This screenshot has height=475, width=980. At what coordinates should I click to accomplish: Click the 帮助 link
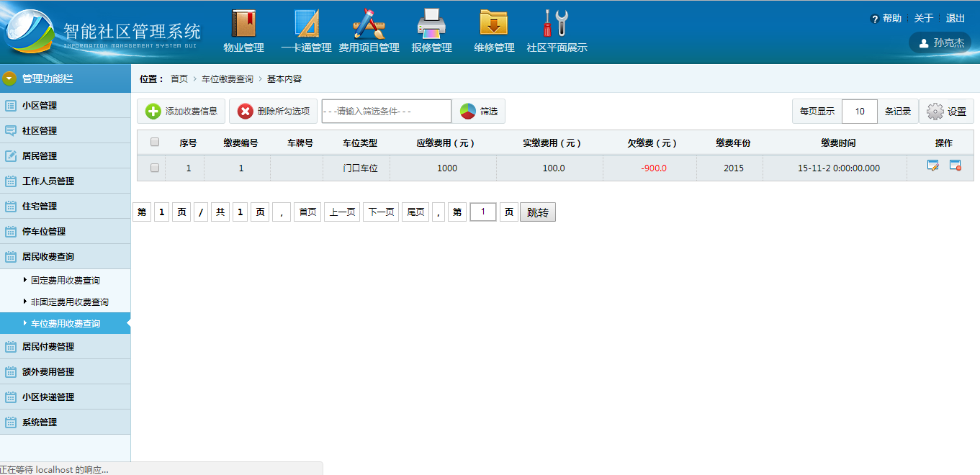pos(892,19)
